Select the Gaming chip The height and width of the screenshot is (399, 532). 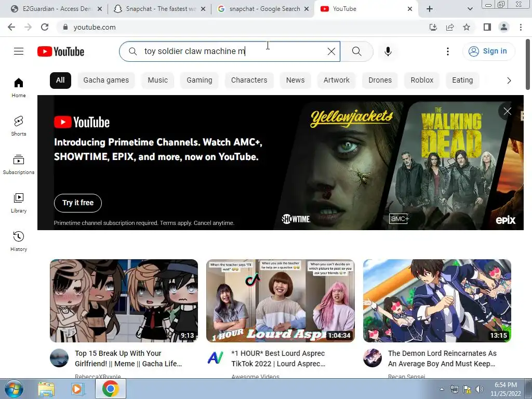click(x=199, y=81)
